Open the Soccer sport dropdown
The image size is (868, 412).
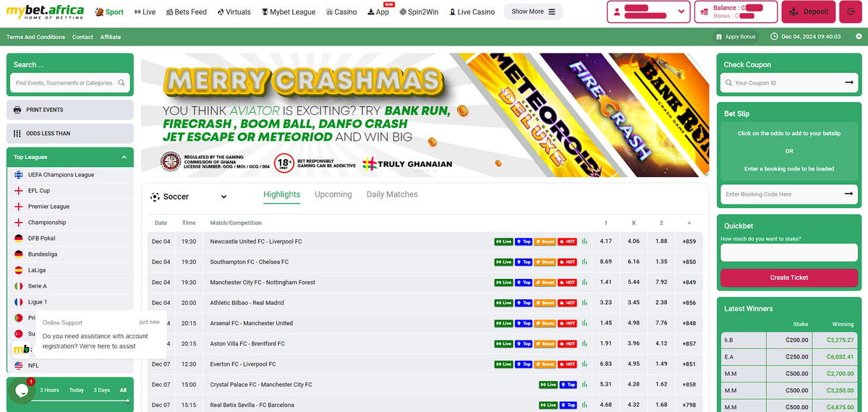[189, 197]
